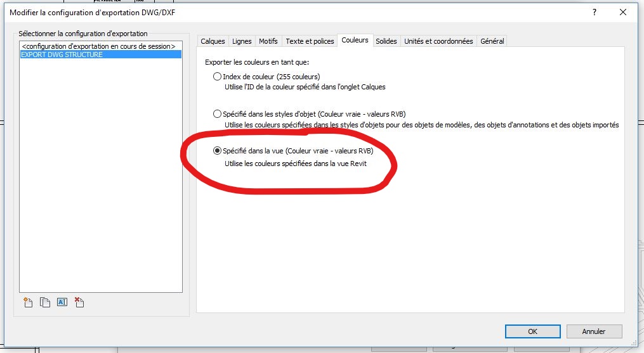Viewport: 644px width, 353px height.
Task: Click the new export configuration icon
Action: pos(28,302)
